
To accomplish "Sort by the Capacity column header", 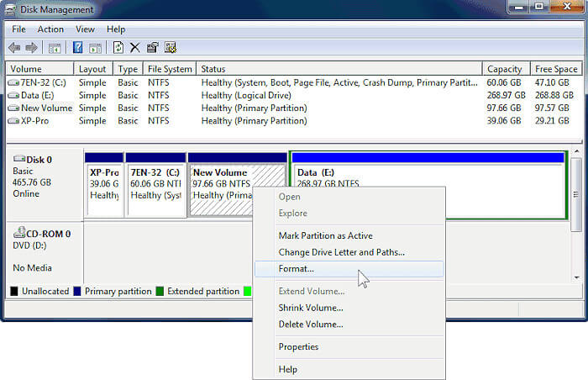I will [506, 69].
